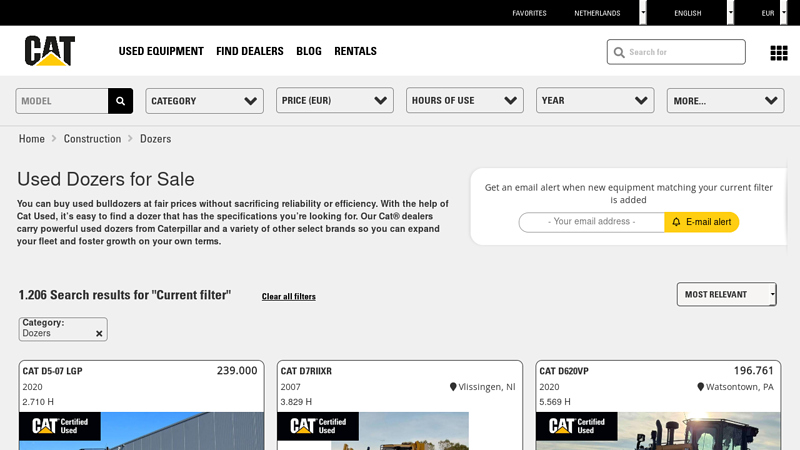Remove the Dozers category filter tag
Viewport: 800px width, 450px height.
[99, 334]
